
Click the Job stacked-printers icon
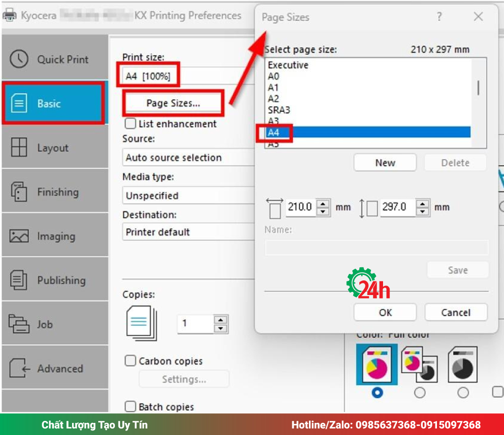(19, 324)
